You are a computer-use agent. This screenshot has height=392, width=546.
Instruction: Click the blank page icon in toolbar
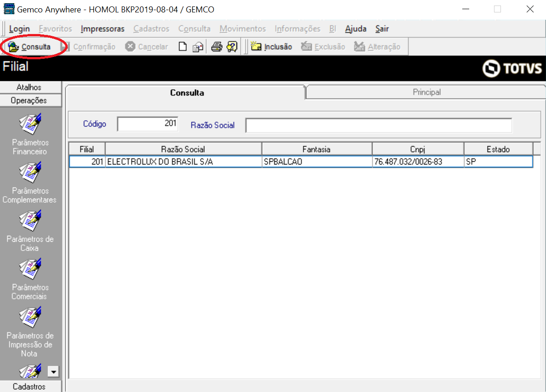point(183,46)
